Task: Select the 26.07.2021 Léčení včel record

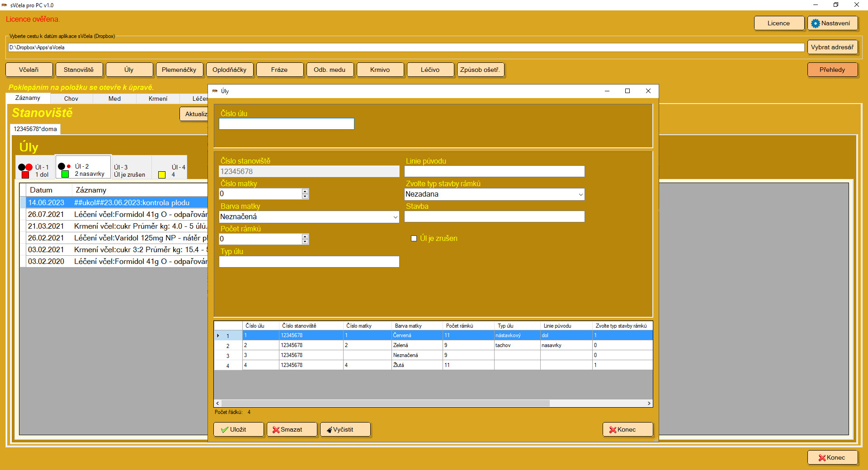Action: tap(114, 214)
